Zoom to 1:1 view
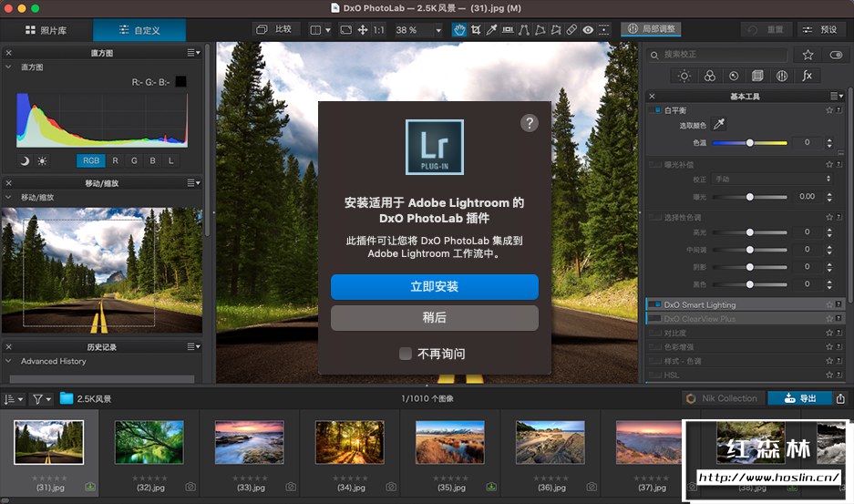 point(378,30)
